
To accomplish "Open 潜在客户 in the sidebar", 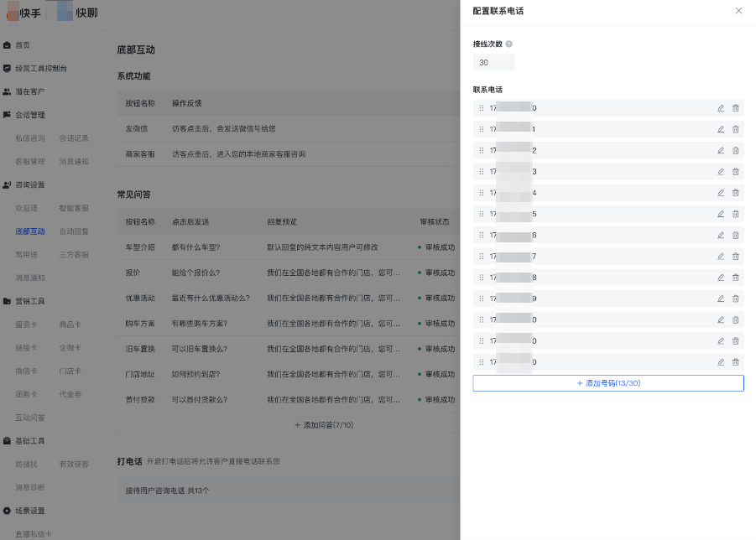I will tap(29, 91).
